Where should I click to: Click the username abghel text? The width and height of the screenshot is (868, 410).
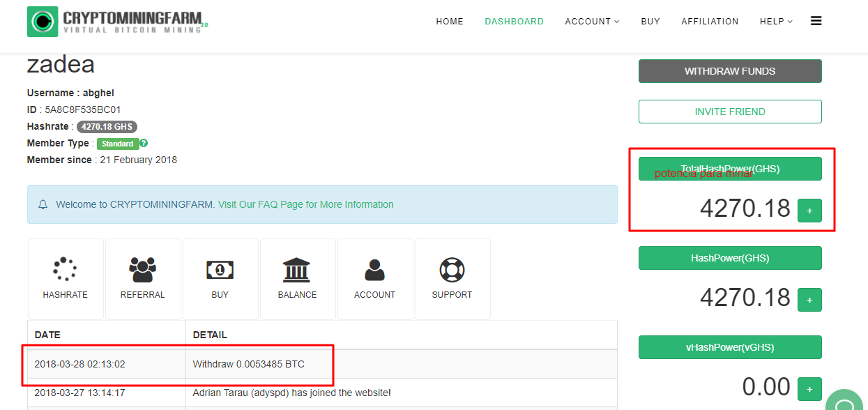[98, 93]
